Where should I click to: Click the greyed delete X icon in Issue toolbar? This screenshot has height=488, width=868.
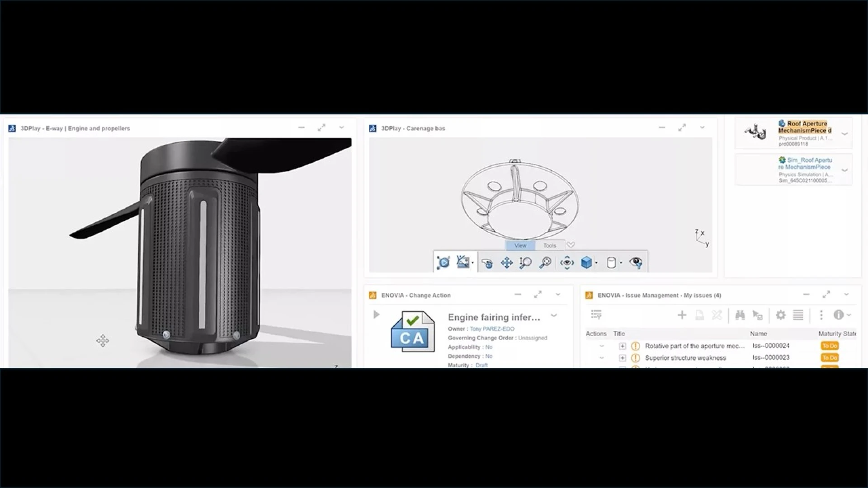(x=717, y=315)
